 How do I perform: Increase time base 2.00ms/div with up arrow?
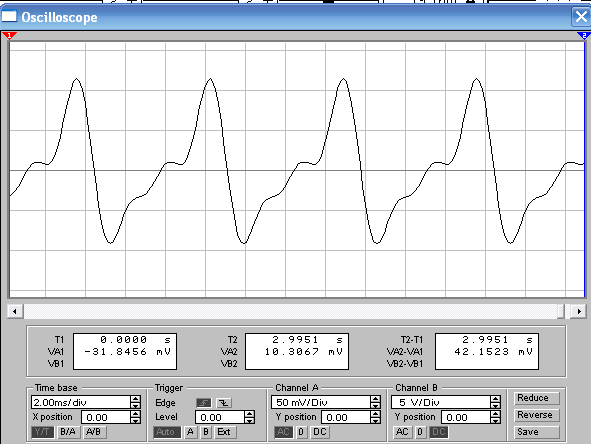pos(136,399)
